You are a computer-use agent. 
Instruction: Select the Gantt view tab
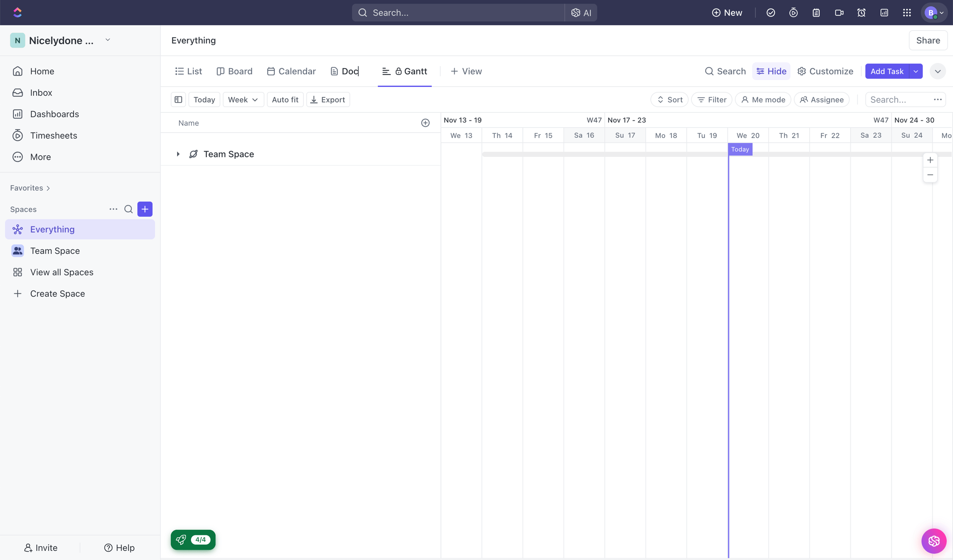(x=405, y=71)
